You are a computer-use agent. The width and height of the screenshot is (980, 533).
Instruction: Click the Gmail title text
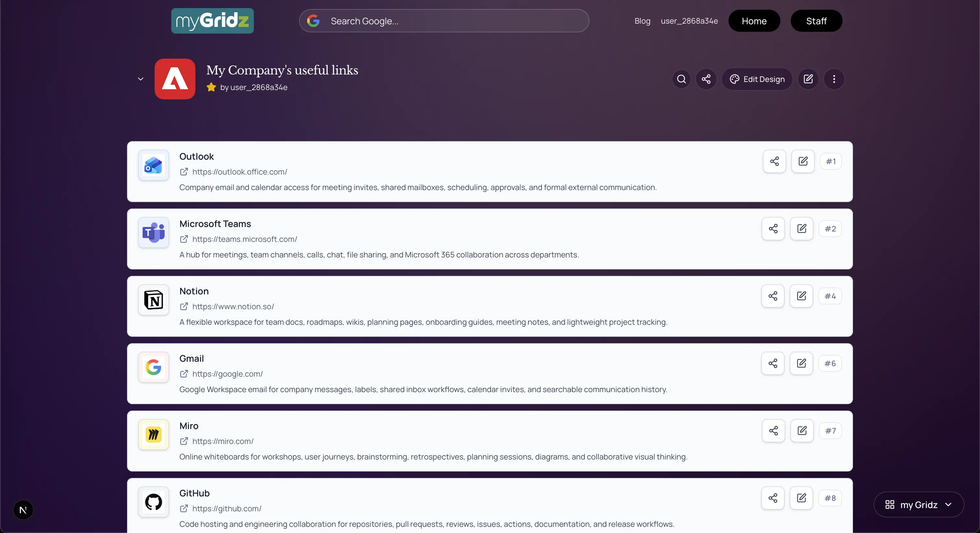click(191, 358)
